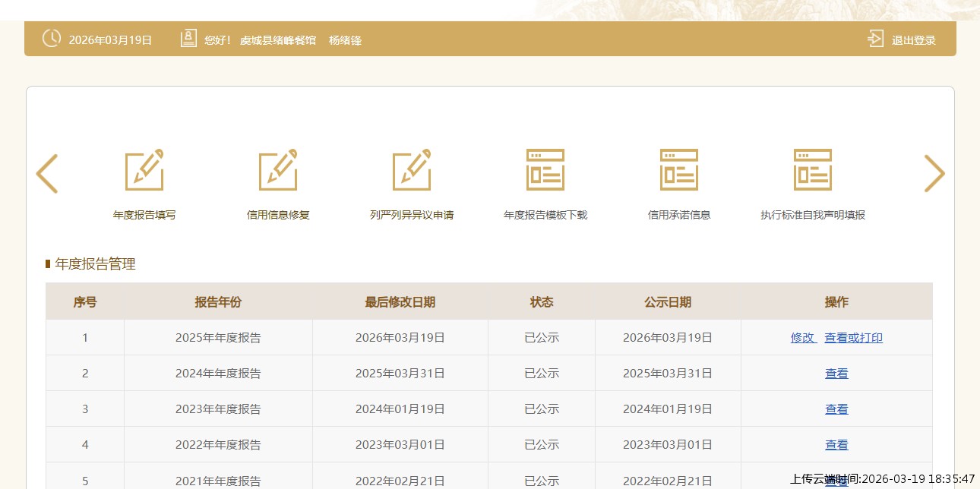Click the 最后修改日期 column header
The height and width of the screenshot is (489, 980).
point(400,302)
